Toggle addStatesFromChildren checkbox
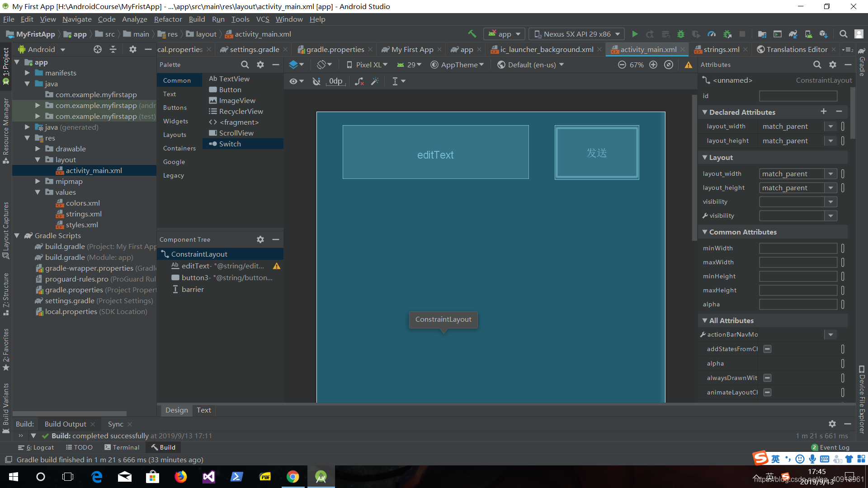This screenshot has width=868, height=488. tap(767, 349)
